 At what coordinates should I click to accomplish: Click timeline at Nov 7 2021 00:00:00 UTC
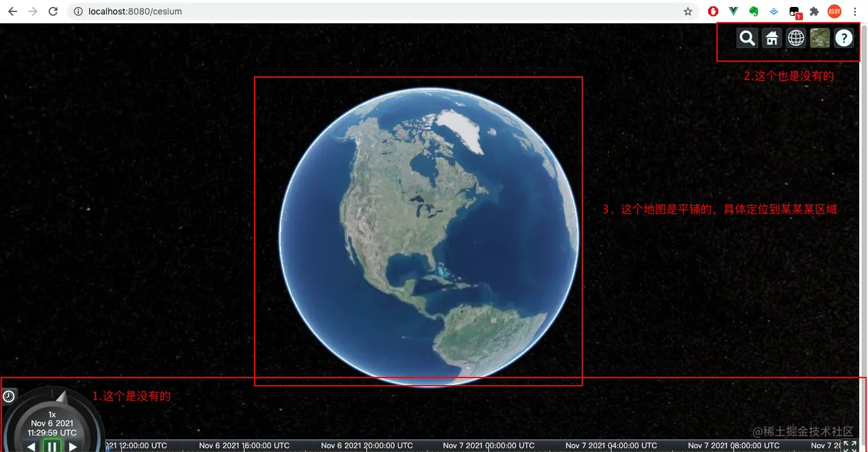pyautogui.click(x=488, y=446)
